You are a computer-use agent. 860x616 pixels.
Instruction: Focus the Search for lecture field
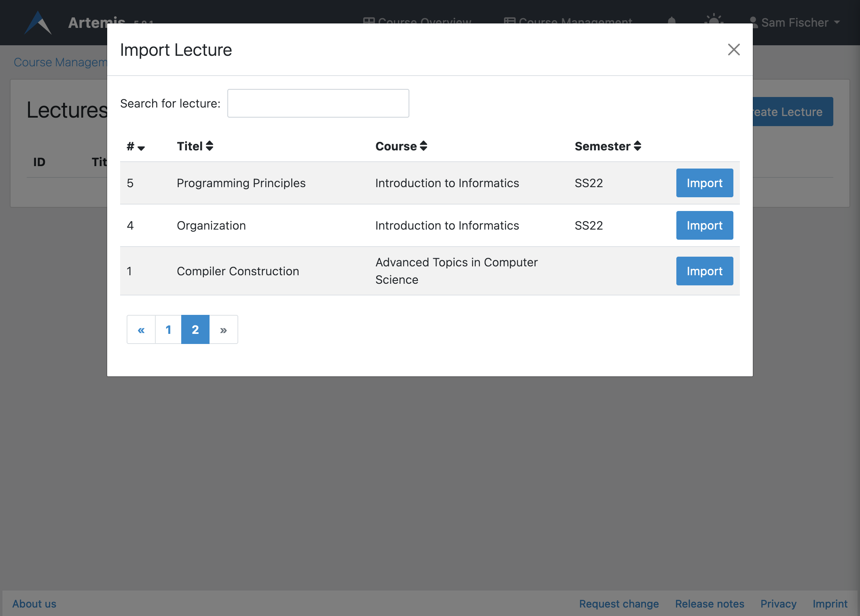318,103
